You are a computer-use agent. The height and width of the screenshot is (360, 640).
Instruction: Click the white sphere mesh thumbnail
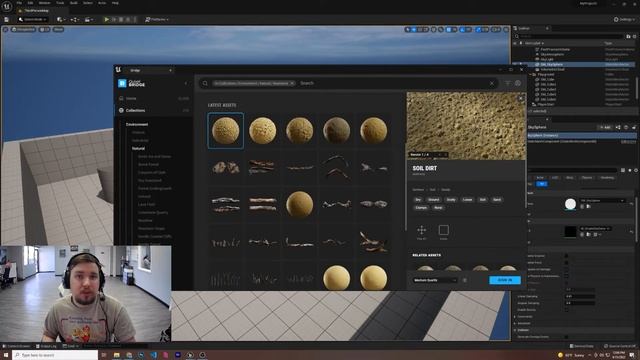pyautogui.click(x=570, y=204)
